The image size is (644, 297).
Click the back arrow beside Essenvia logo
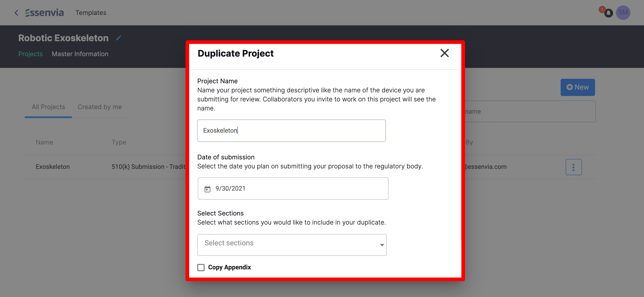pyautogui.click(x=17, y=13)
